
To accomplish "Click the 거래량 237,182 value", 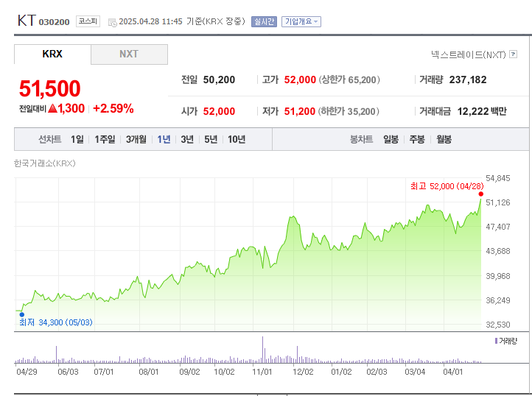I will [x=468, y=79].
